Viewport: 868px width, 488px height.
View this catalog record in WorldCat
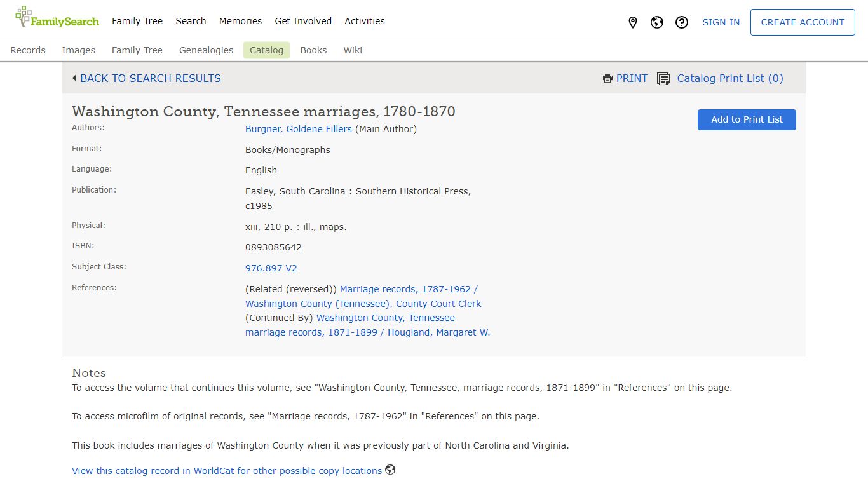[227, 471]
